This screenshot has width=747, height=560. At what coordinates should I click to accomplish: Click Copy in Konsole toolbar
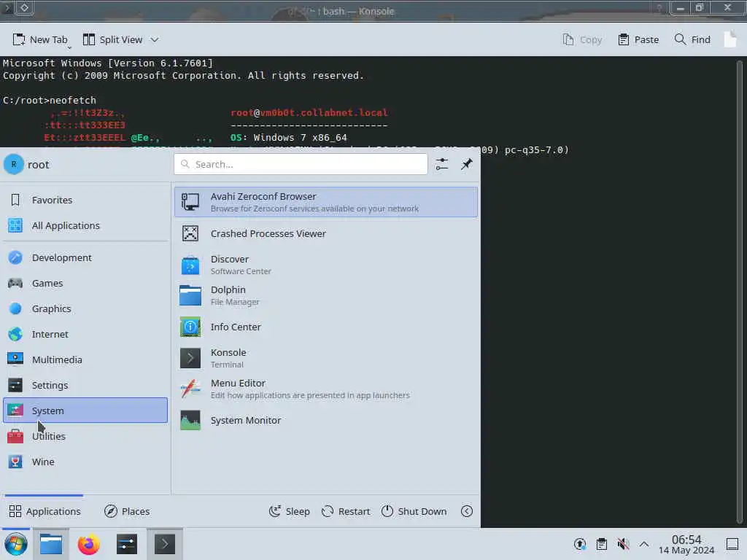582,39
